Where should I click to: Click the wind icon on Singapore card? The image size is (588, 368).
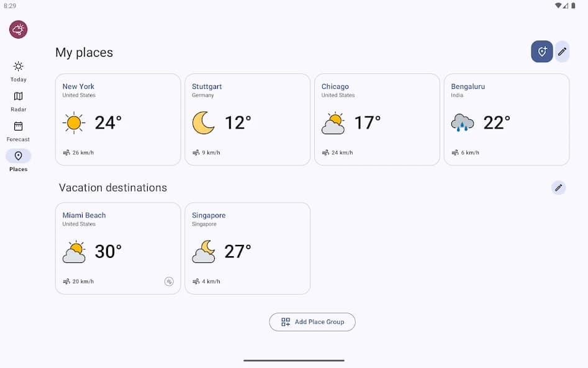pyautogui.click(x=196, y=281)
